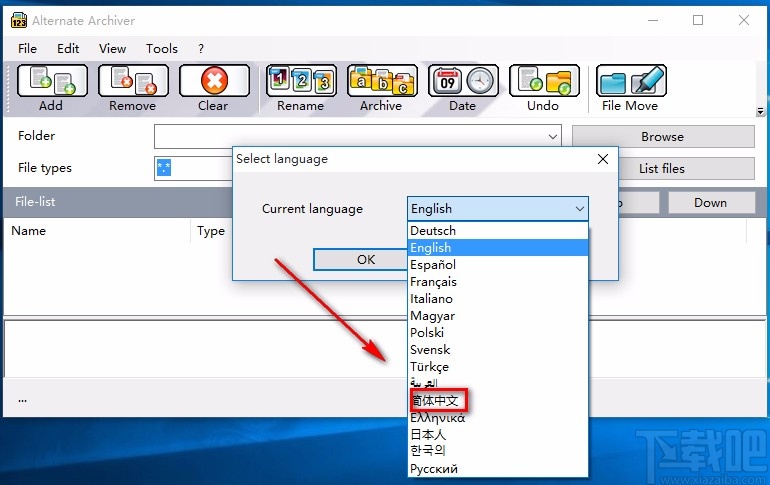Choose the Arabic language entry
770x485 pixels.
pos(498,383)
